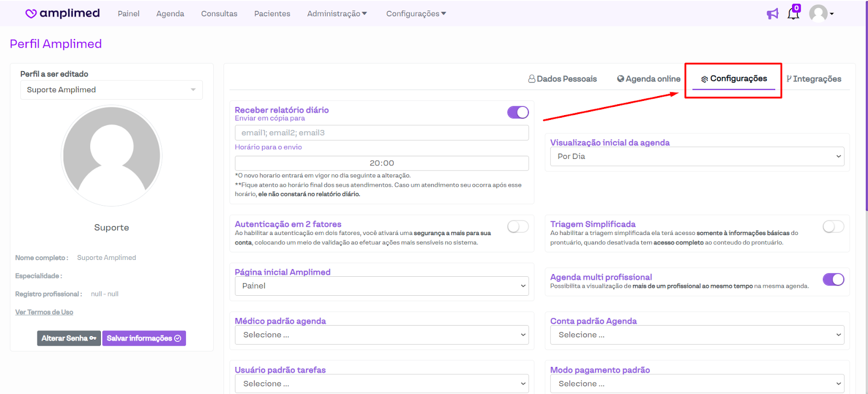
Task: Click Salvar informações button
Action: (144, 338)
